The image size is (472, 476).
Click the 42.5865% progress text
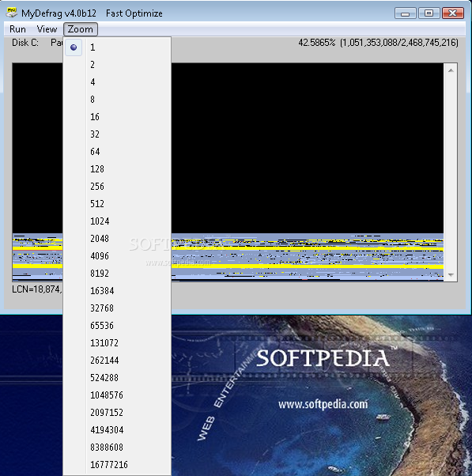pos(378,43)
